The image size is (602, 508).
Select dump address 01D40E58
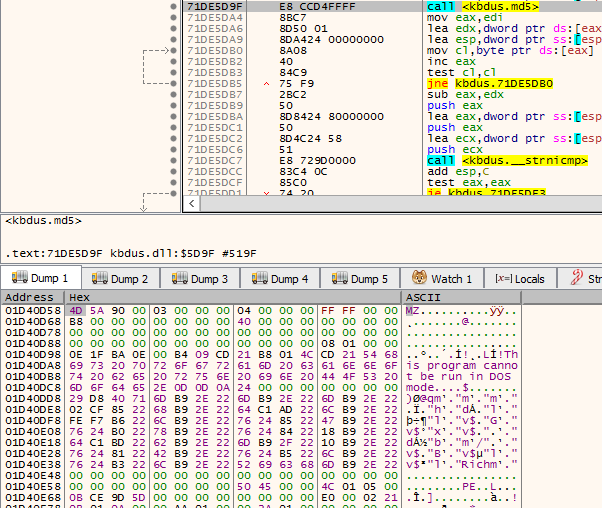click(33, 486)
